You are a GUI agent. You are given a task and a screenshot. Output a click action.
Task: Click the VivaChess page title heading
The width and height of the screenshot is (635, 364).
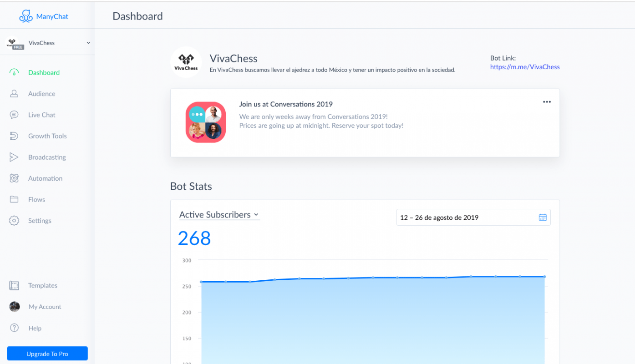click(234, 59)
